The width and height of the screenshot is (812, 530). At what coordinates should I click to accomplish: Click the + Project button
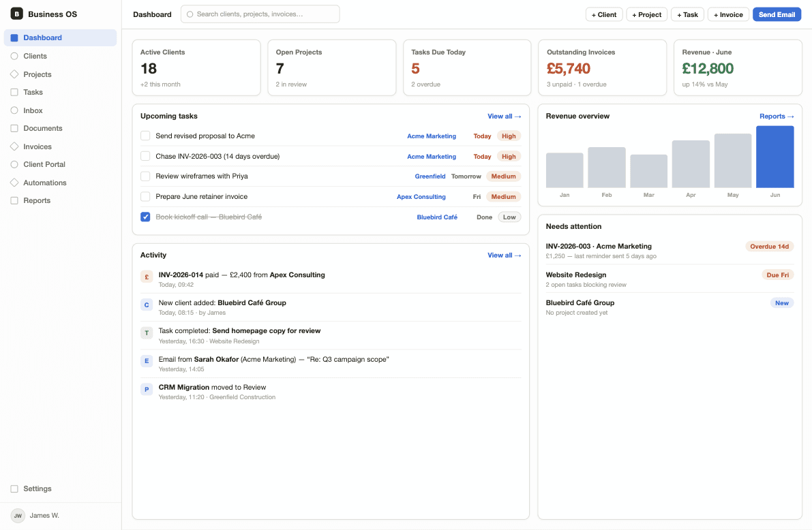coord(647,14)
